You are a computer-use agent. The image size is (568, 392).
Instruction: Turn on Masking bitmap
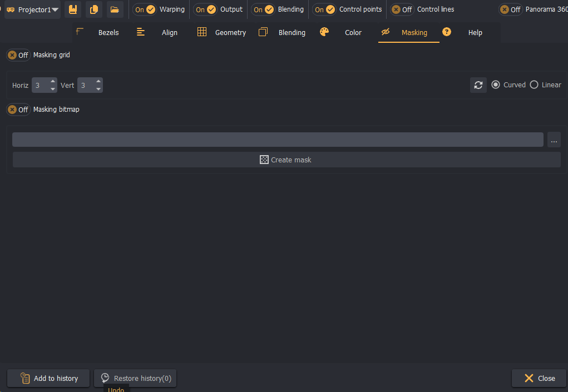18,110
